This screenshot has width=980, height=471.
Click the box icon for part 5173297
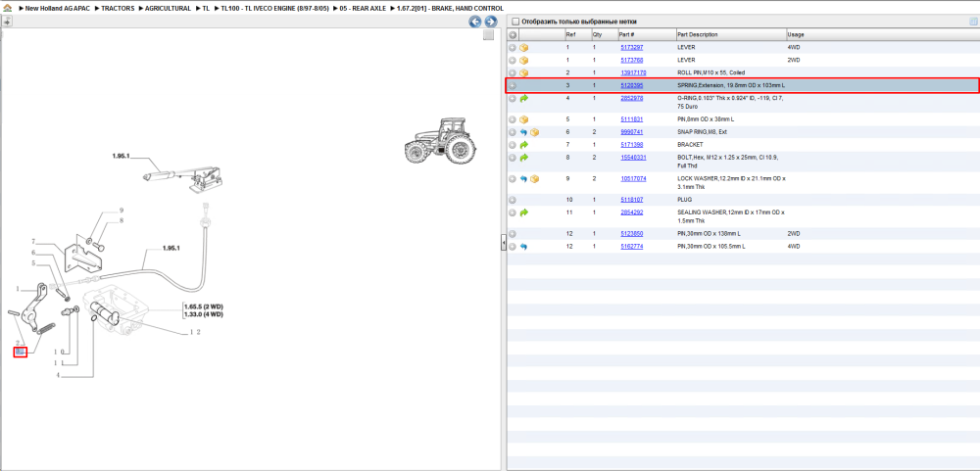(x=523, y=47)
